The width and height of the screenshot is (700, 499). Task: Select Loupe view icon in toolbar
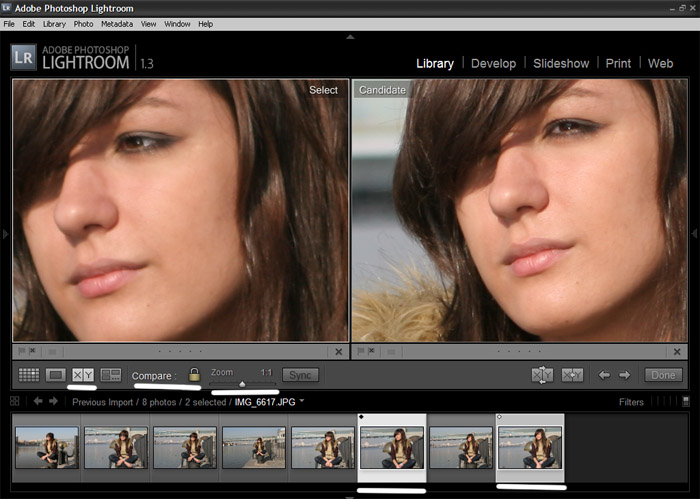click(55, 375)
